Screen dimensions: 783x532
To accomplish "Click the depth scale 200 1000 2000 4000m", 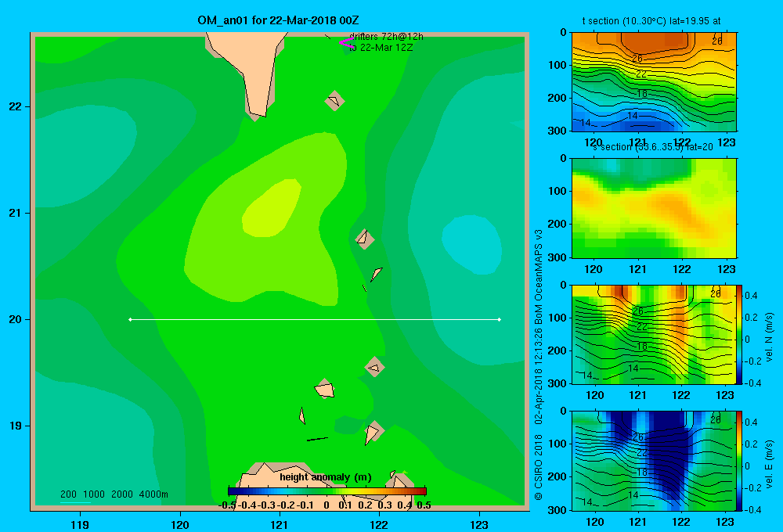I will 114,494.
